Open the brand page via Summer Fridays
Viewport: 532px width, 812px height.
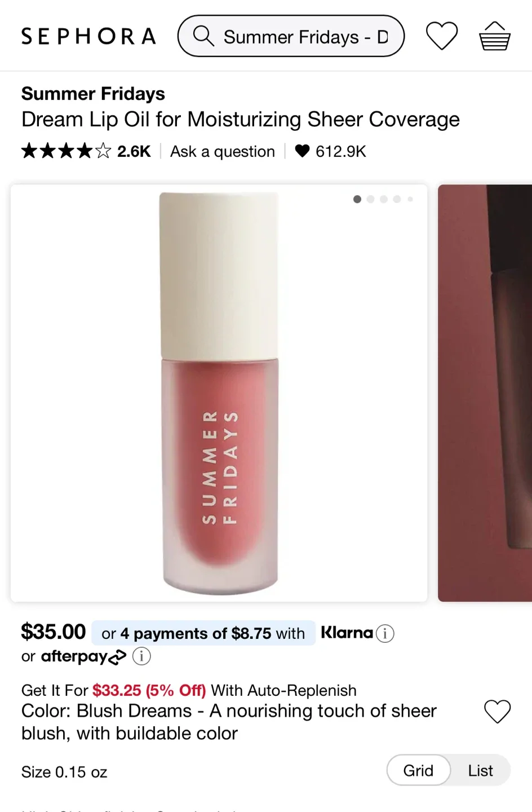coord(92,94)
